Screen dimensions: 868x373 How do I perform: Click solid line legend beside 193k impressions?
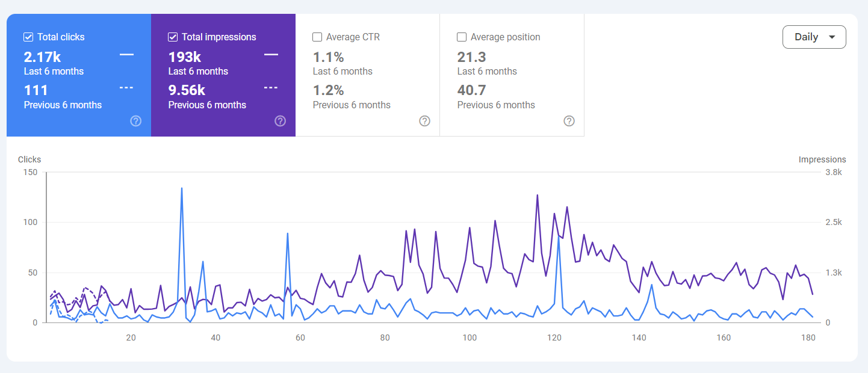271,55
